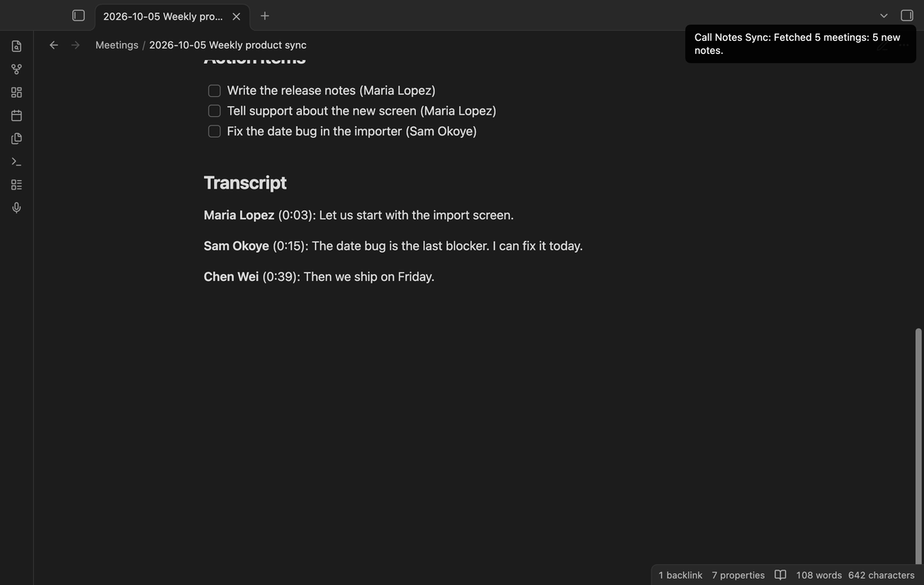Image resolution: width=924 pixels, height=585 pixels.
Task: Click the 'date bug is the last blocker' line
Action: pyautogui.click(x=393, y=246)
